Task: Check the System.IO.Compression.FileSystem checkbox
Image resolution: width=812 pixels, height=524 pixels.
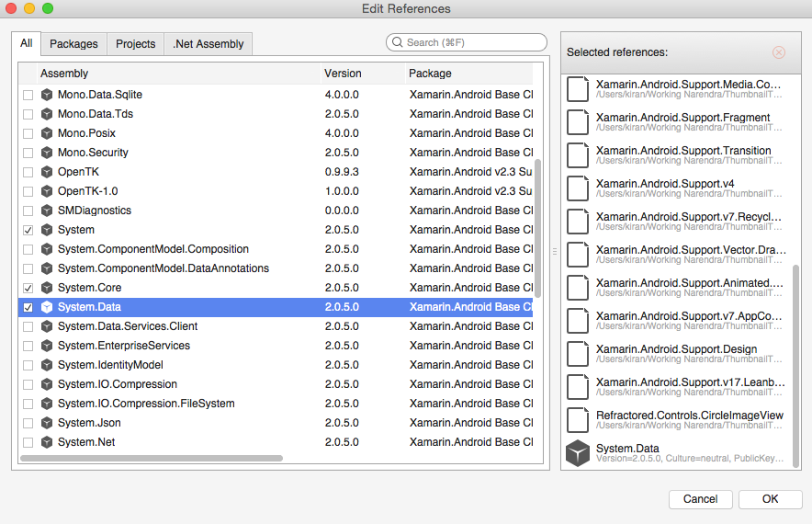Action: [x=28, y=404]
